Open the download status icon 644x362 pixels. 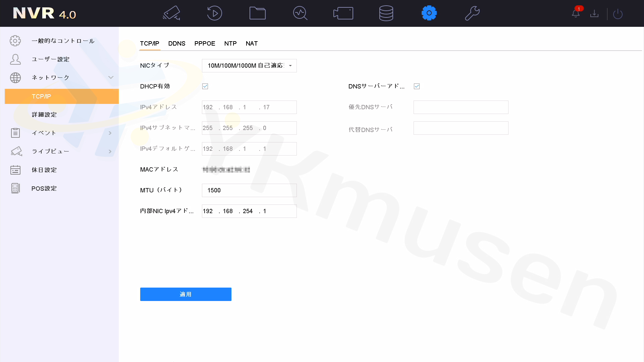click(594, 13)
